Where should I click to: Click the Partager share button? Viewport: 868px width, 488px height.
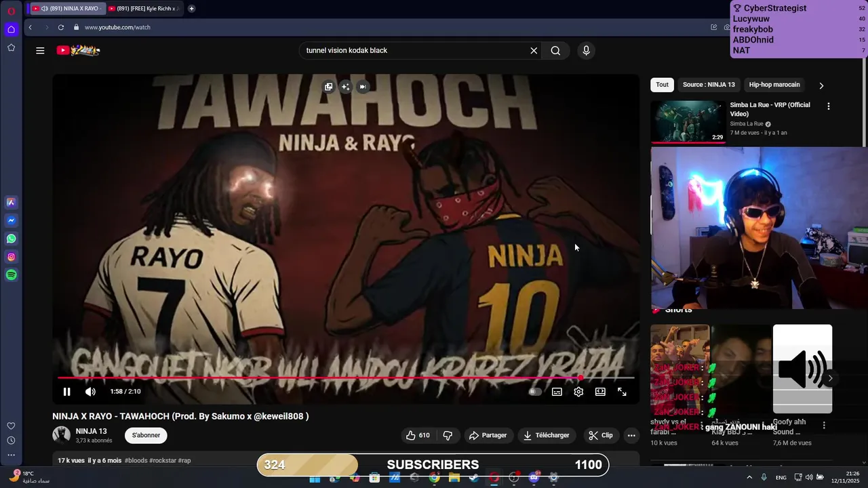click(488, 435)
